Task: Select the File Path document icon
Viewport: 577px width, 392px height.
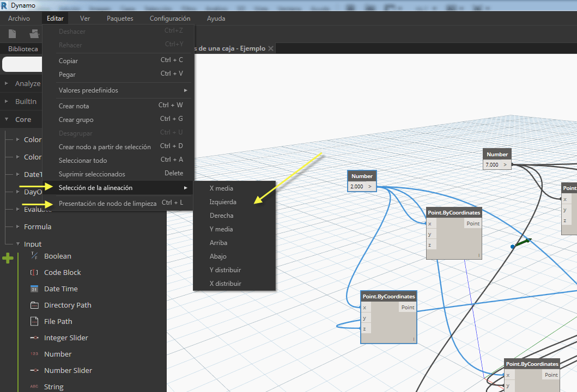Action: (34, 321)
